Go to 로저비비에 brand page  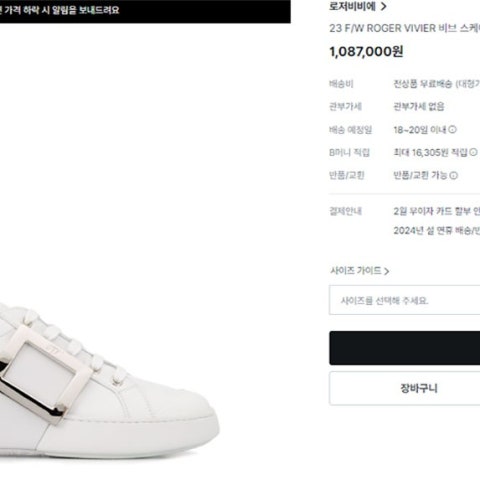pyautogui.click(x=352, y=6)
